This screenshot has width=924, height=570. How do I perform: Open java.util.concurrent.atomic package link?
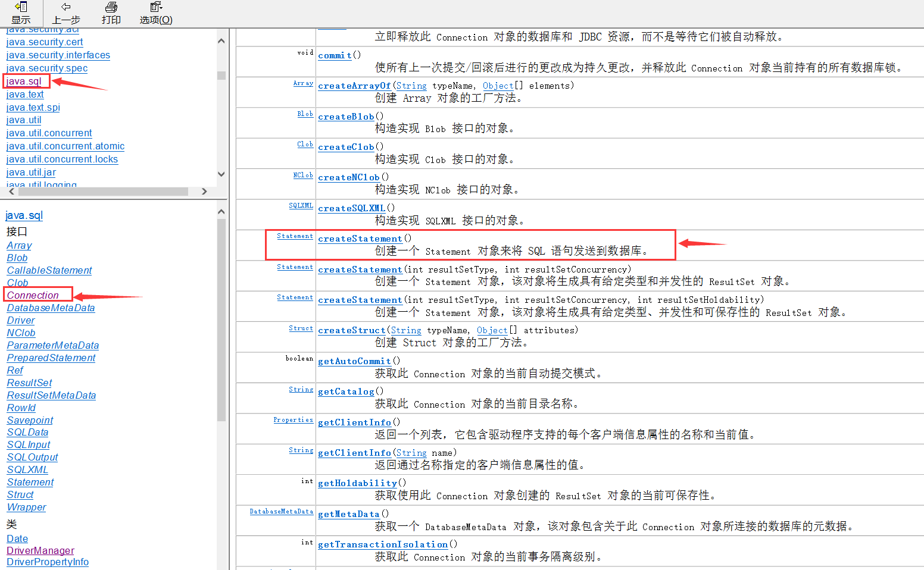65,146
